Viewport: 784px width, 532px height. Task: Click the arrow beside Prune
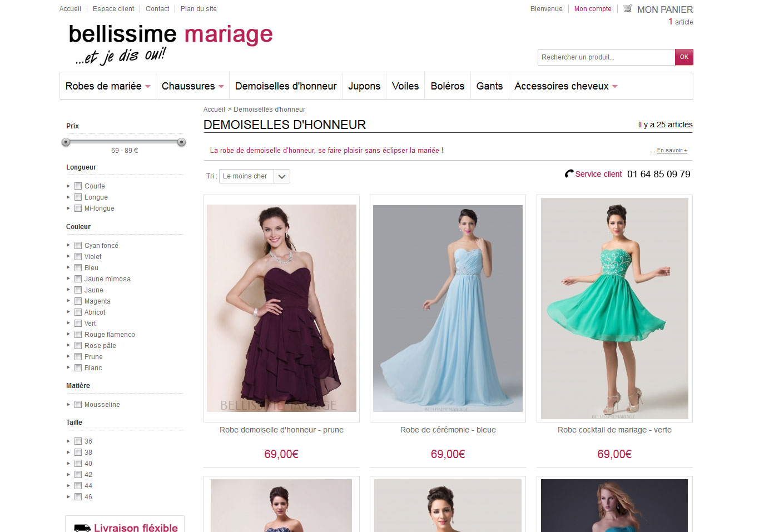pos(68,356)
